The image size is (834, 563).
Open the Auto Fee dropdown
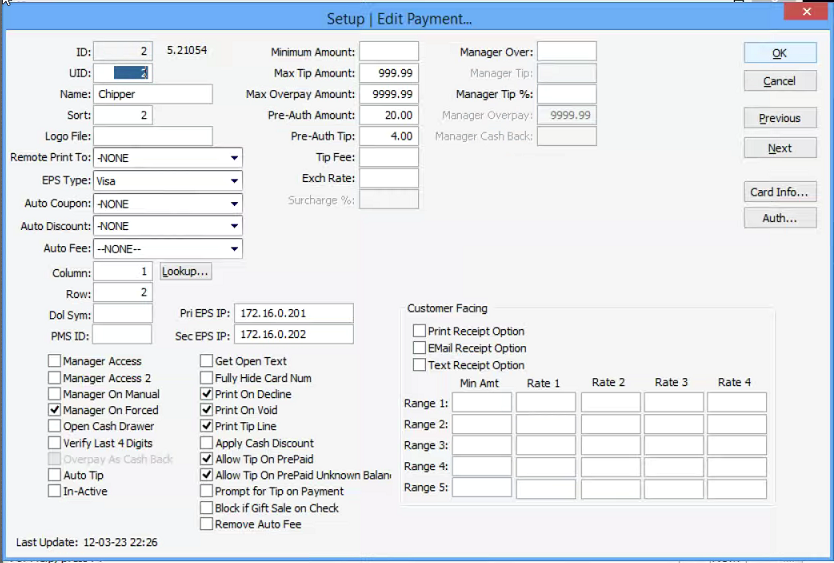click(x=234, y=249)
